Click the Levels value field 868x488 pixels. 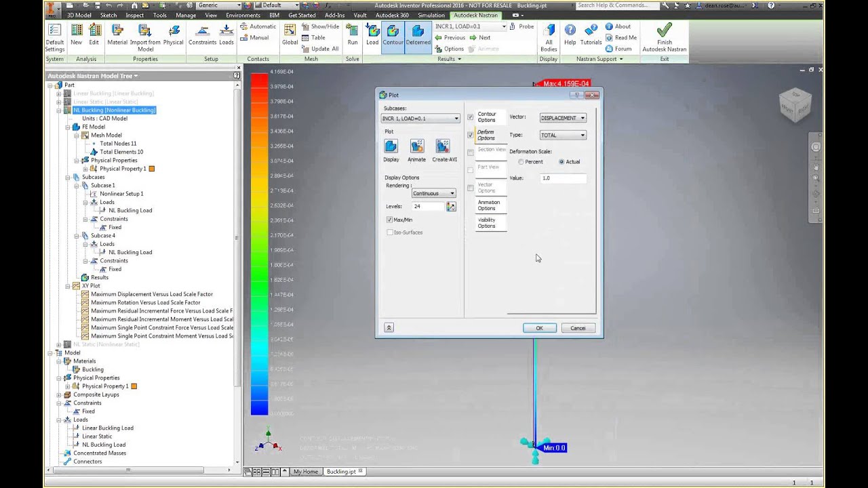pos(428,206)
